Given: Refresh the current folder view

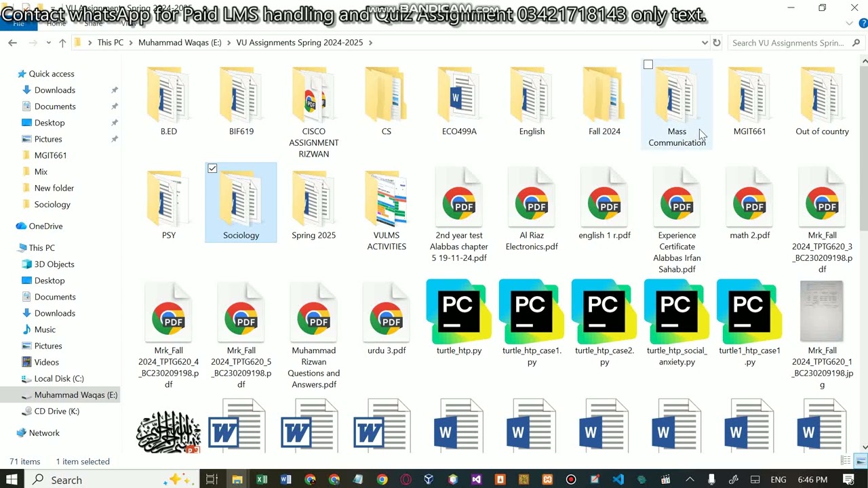Looking at the screenshot, I should click(x=717, y=43).
